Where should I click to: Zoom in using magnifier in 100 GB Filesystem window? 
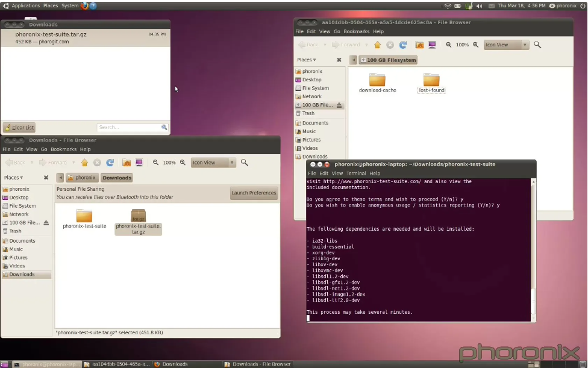pyautogui.click(x=476, y=45)
